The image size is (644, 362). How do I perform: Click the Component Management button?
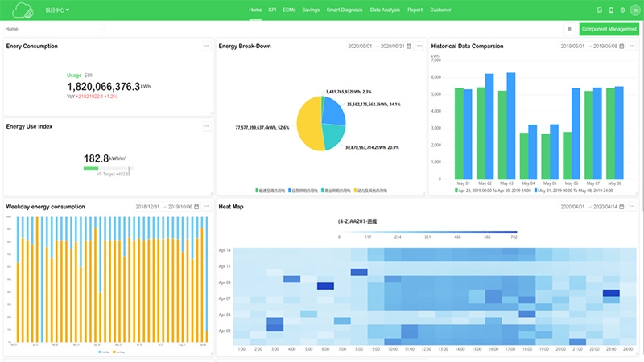click(x=609, y=29)
